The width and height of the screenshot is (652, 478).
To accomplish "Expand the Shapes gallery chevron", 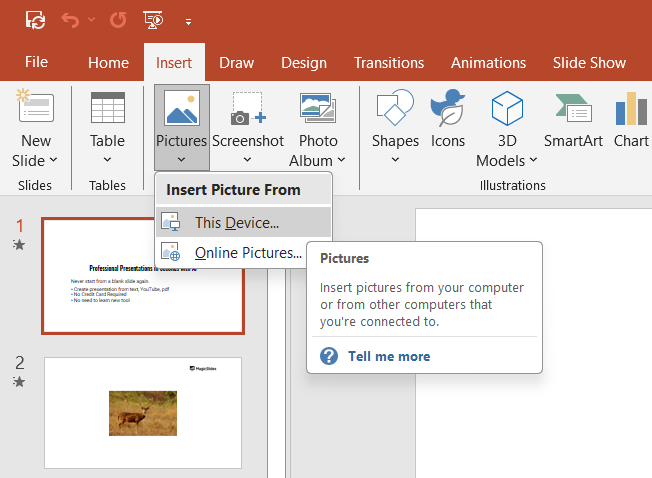I will click(x=395, y=160).
